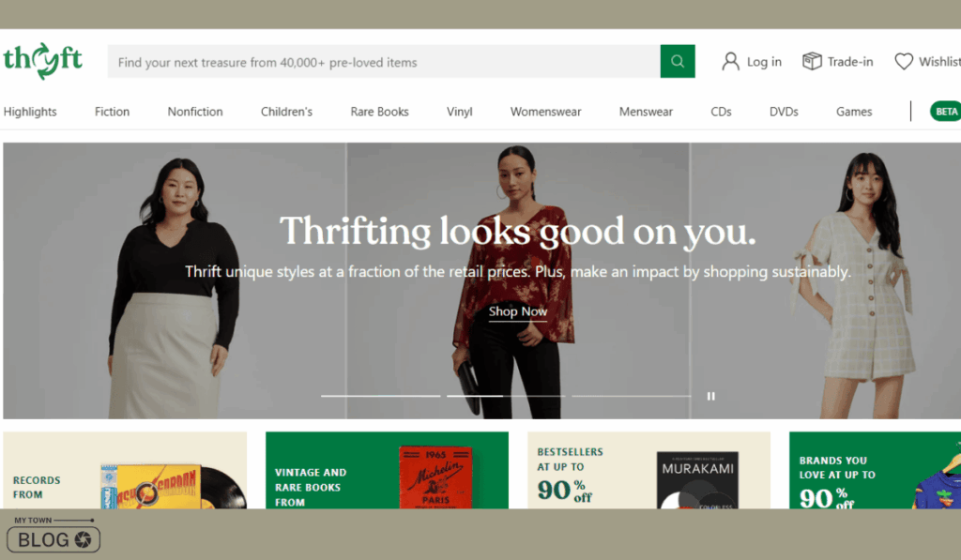The width and height of the screenshot is (961, 560).
Task: Click the Shop Now link
Action: click(x=518, y=311)
